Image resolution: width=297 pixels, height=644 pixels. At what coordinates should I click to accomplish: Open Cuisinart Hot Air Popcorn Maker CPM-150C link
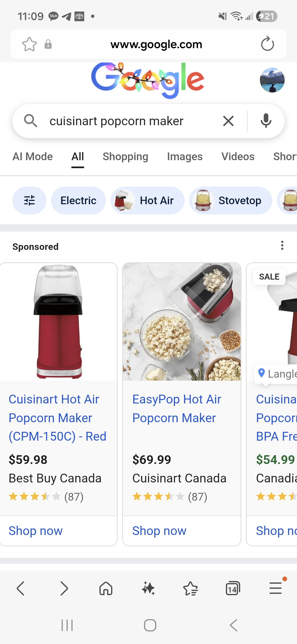[57, 418]
